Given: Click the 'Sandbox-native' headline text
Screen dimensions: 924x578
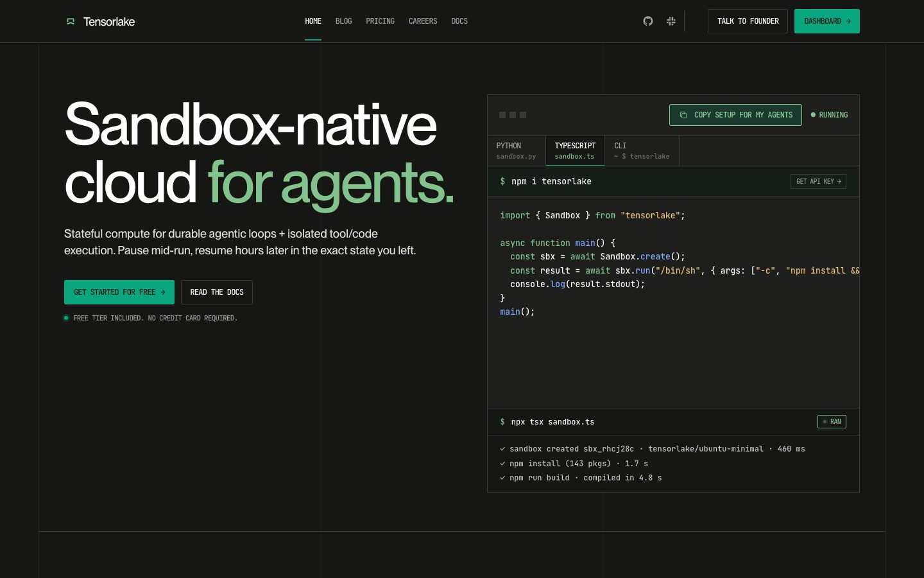Looking at the screenshot, I should click(x=251, y=125).
